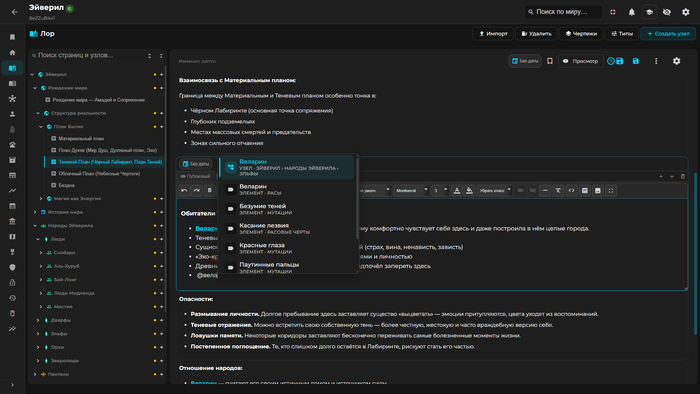Open the lock icon in left sidebar

[x=12, y=282]
